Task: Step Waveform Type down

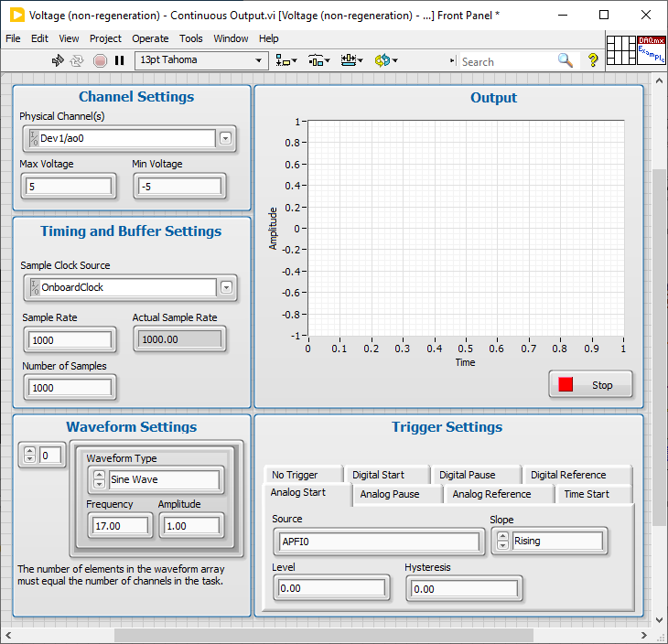Action: point(99,483)
